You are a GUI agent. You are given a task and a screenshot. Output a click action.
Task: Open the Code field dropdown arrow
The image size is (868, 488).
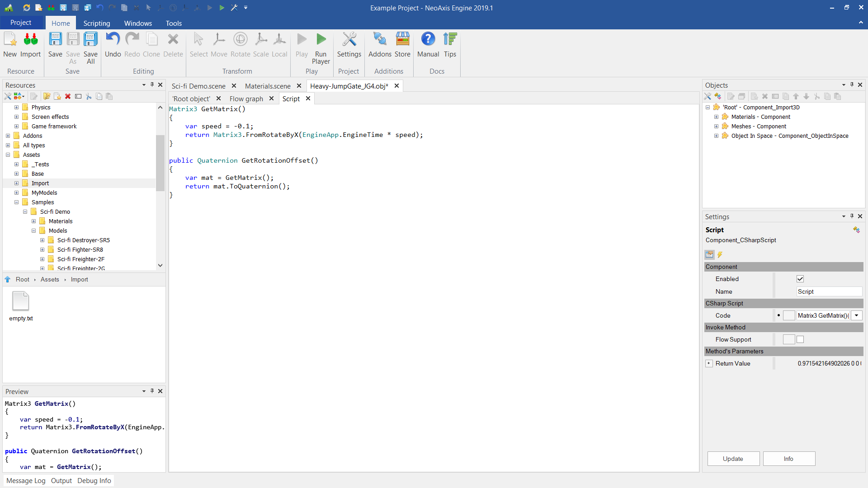point(857,316)
